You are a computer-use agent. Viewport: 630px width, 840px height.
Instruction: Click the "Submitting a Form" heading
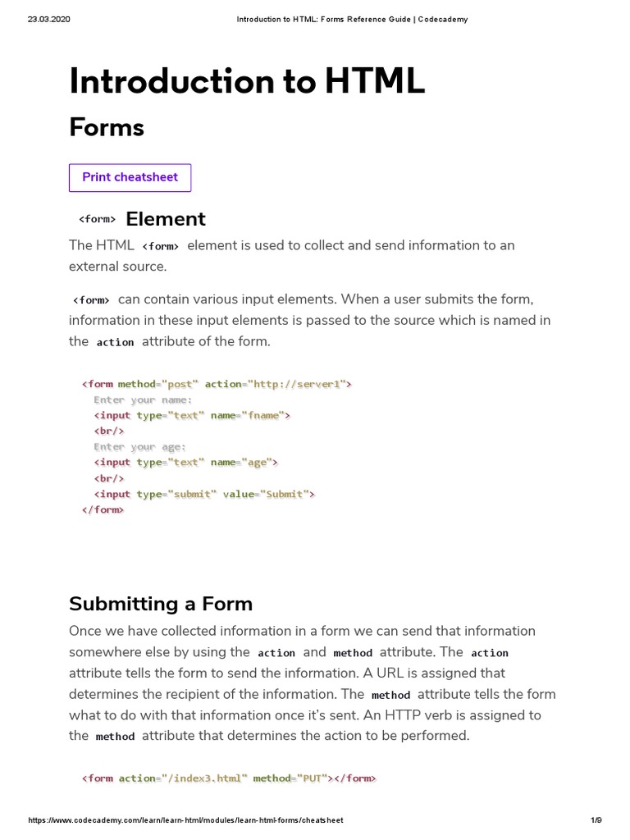pyautogui.click(x=161, y=604)
